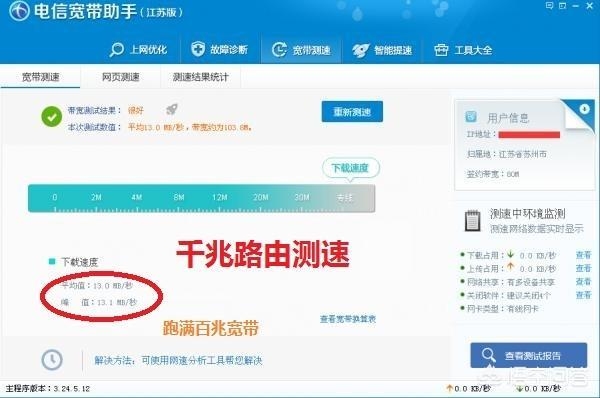600x398 pixels.
Task: Click the 归属地: 江苏省苏州市 text
Action: point(506,154)
